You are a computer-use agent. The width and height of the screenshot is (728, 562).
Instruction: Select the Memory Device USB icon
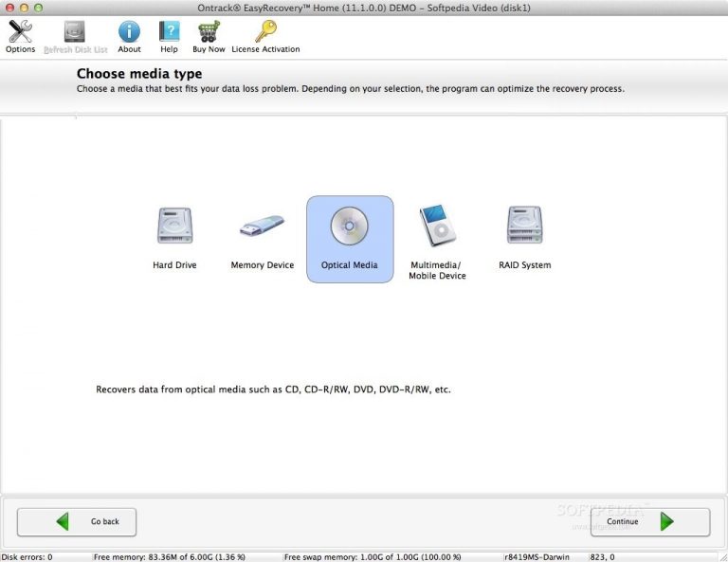coord(262,226)
